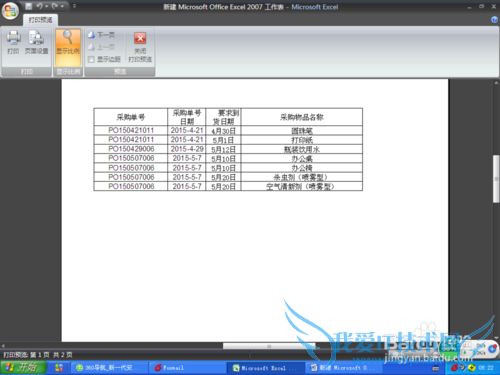Screen dimensions: 500x375
Task: Open 页面设置 page setup
Action: (37, 42)
